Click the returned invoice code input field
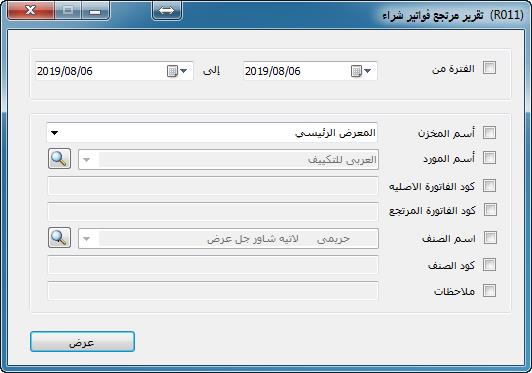 pyautogui.click(x=213, y=212)
